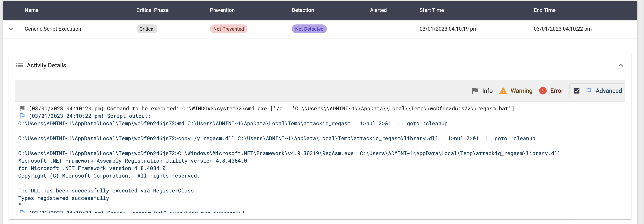Image resolution: width=644 pixels, height=224 pixels.
Task: Click the Not Detected status badge
Action: pos(309,29)
